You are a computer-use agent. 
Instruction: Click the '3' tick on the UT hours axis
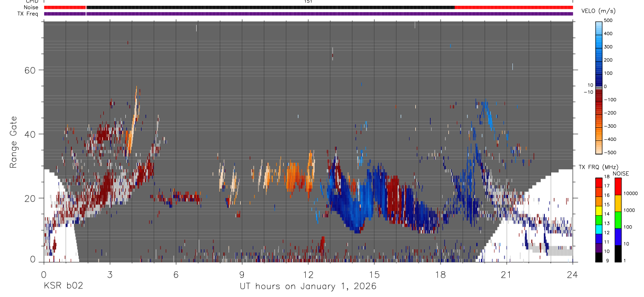[110, 274]
